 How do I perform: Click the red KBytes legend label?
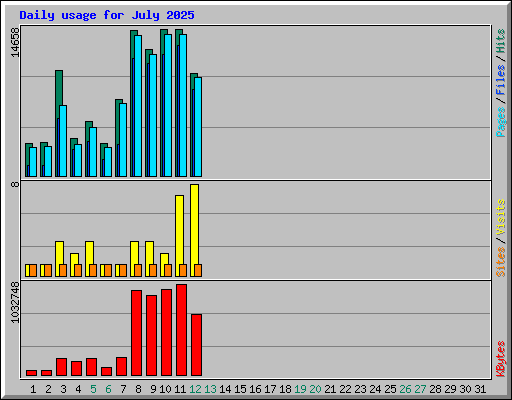[x=501, y=359]
